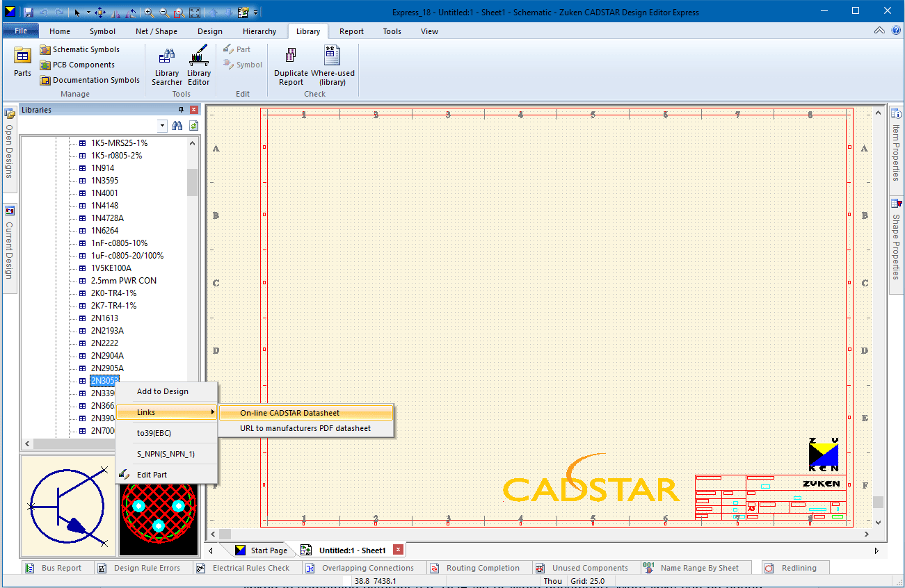905x588 pixels.
Task: Collapse the ribbon with the chevron arrow
Action: [880, 31]
